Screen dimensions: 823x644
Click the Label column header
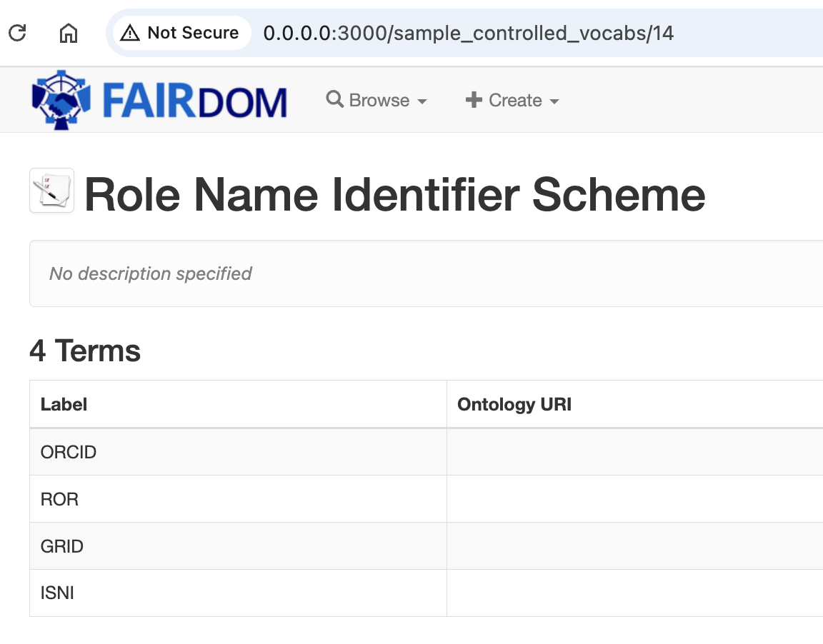[x=64, y=404]
